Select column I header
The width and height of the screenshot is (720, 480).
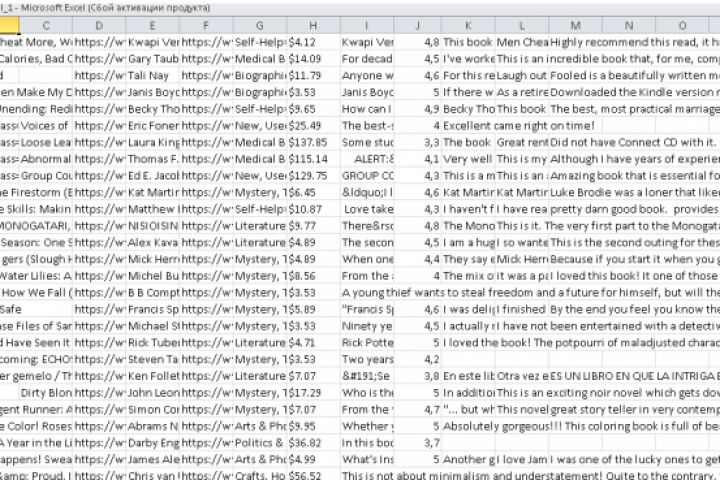click(x=366, y=26)
